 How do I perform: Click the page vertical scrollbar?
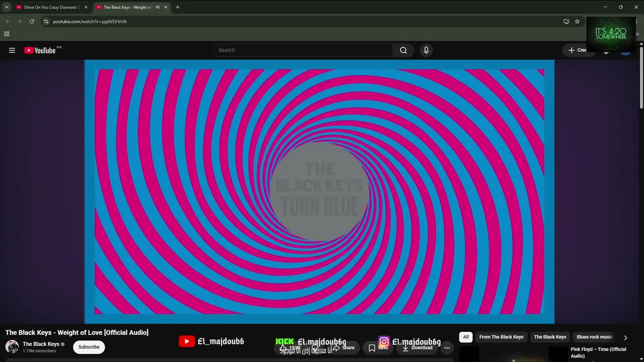641,78
